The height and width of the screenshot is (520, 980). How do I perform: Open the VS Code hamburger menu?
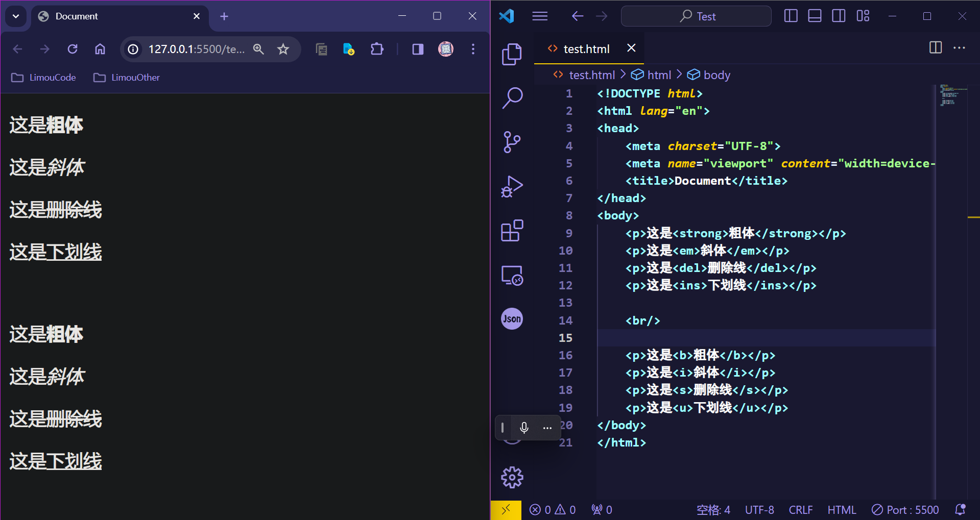point(540,16)
